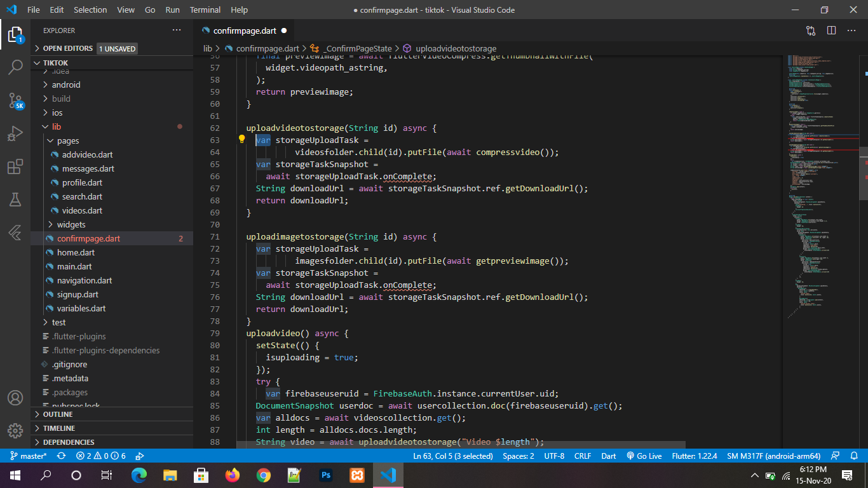
Task: Open the Search view in activity bar
Action: pos(15,67)
